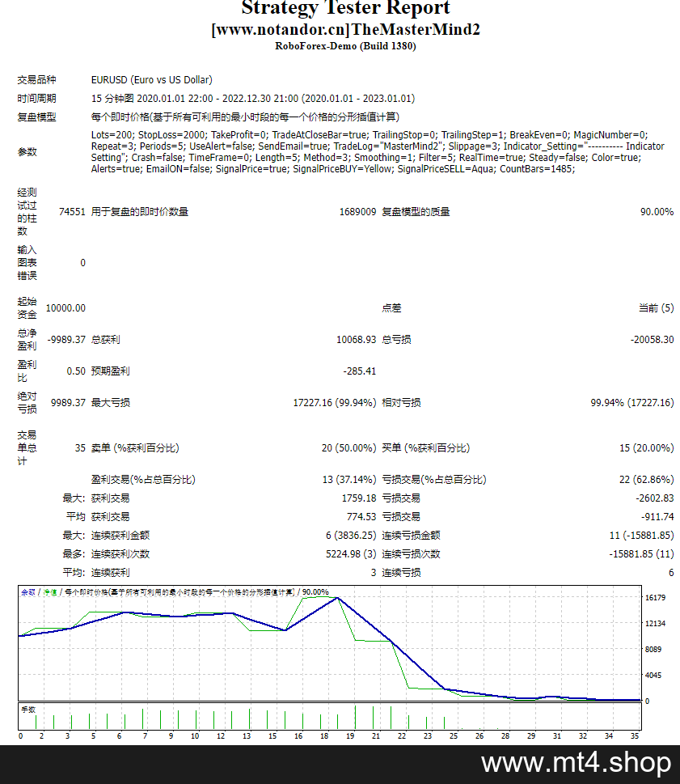Click modelling quality value 90.00%
680x784 pixels.
[657, 212]
